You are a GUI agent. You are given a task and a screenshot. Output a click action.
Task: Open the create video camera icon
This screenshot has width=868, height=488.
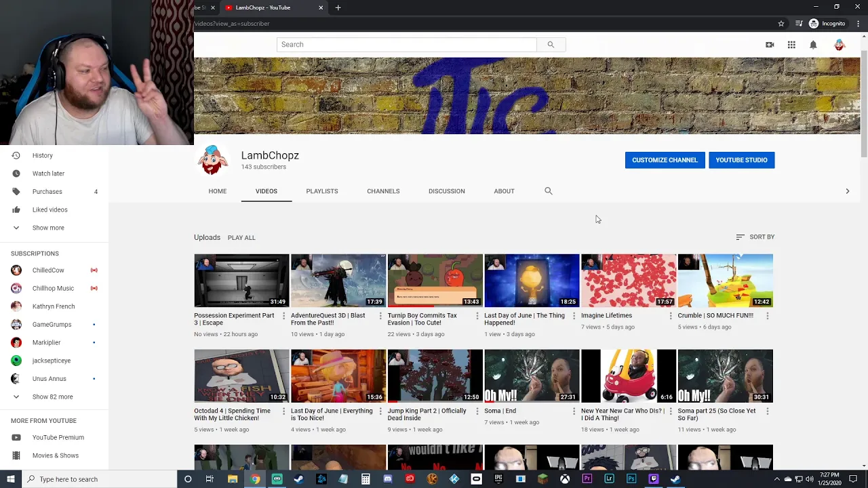click(x=770, y=45)
